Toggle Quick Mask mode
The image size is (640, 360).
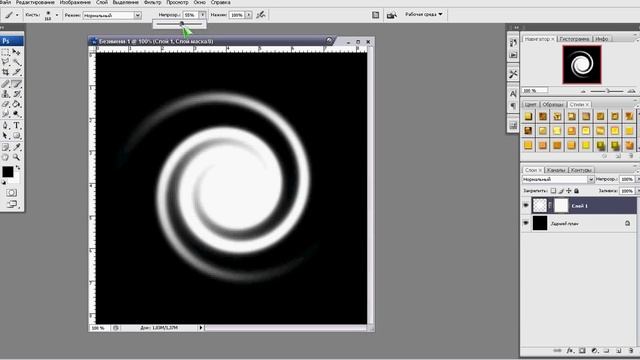[11, 192]
